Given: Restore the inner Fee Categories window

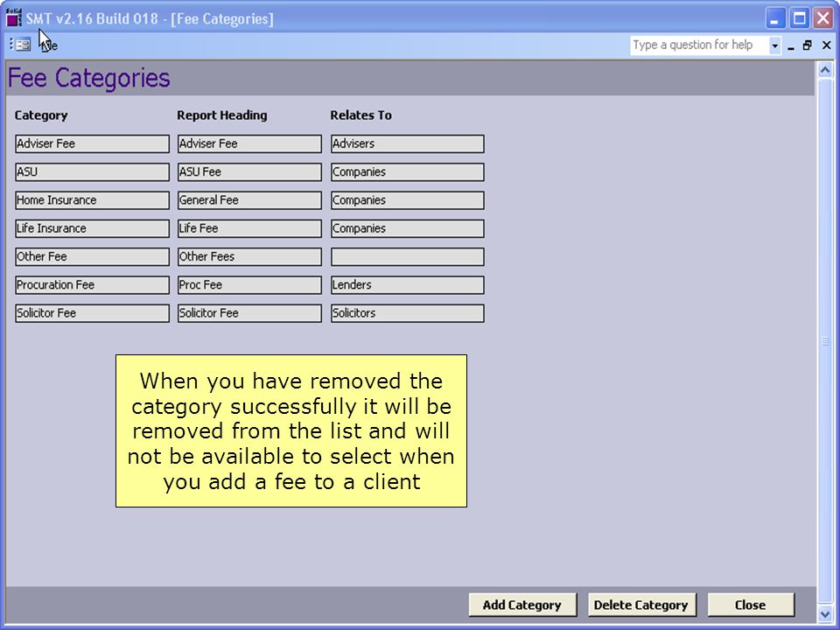Looking at the screenshot, I should pos(808,45).
